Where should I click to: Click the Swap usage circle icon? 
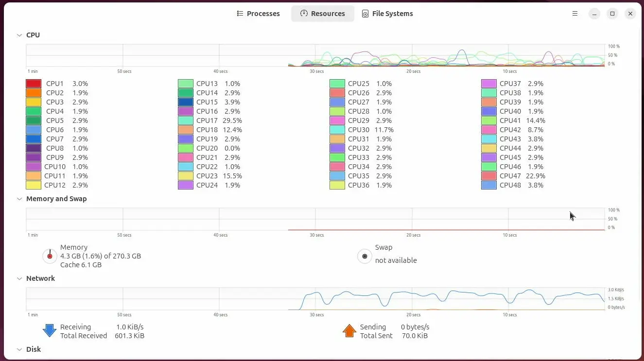click(x=365, y=256)
